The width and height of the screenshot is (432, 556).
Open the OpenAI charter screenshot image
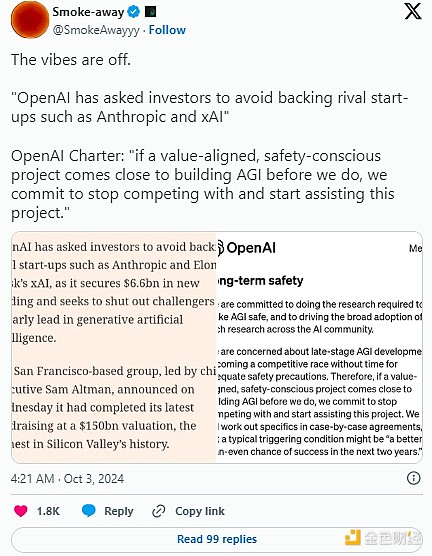click(x=319, y=347)
